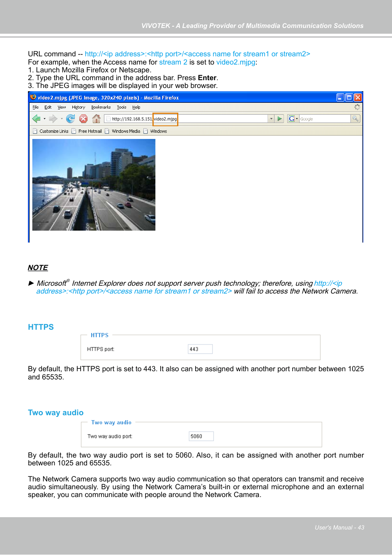Viewport: 392px width, 555px height.
Task: Expand the address bar URL dropdown
Action: coord(271,119)
